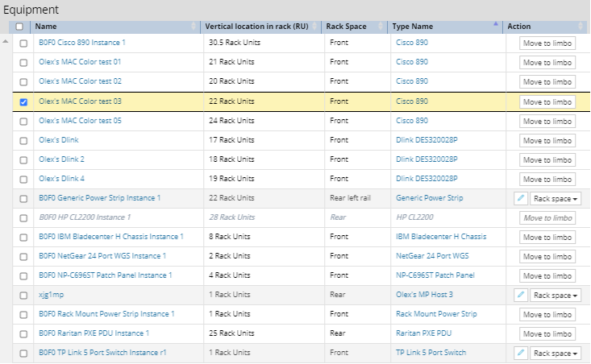Move Olex's Dlink 4 to limbo
The width and height of the screenshot is (591, 364).
coord(547,180)
